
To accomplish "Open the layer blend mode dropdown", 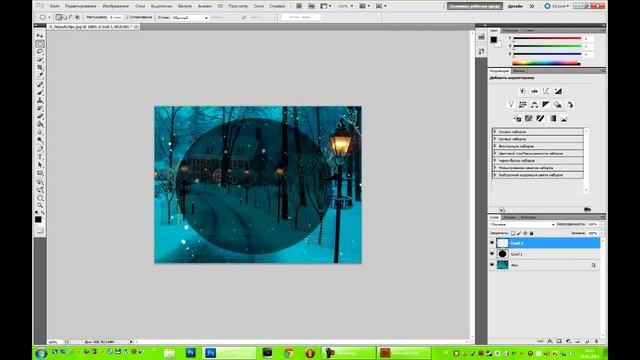I will point(522,224).
